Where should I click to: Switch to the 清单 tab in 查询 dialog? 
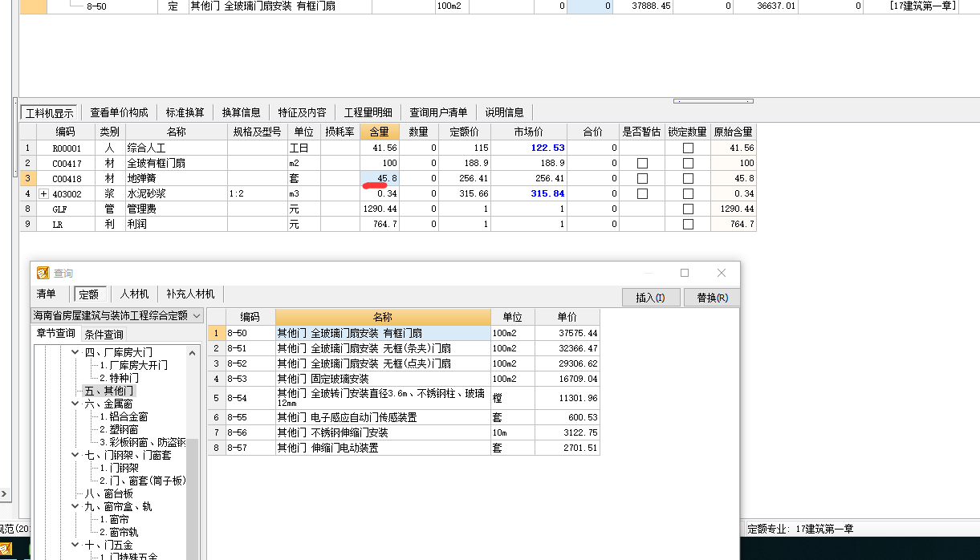coord(47,294)
